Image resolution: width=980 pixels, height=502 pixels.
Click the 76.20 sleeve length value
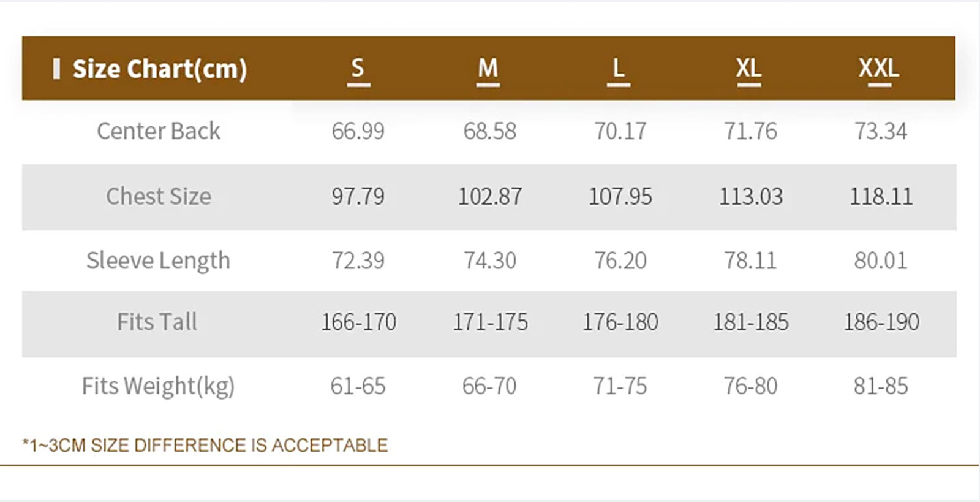click(x=620, y=261)
